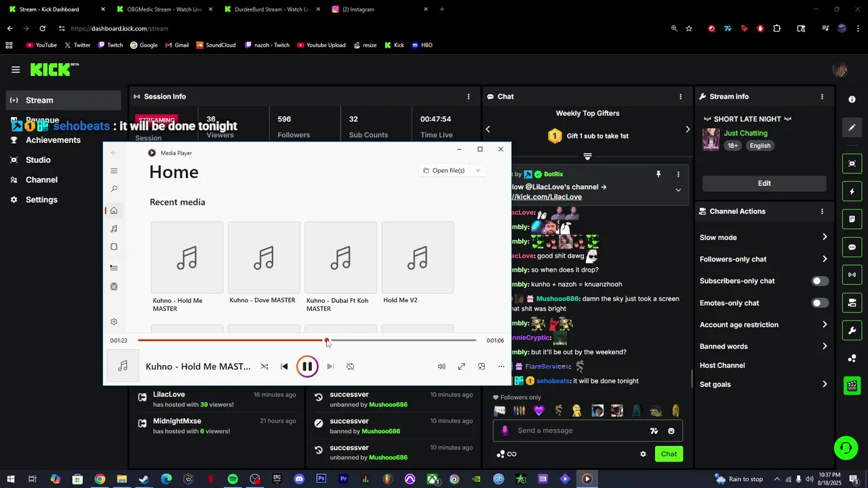Click the green support headset button
The height and width of the screenshot is (488, 868).
pos(846,448)
